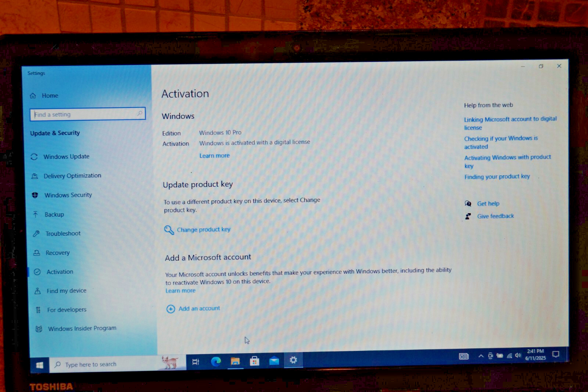Image resolution: width=588 pixels, height=392 pixels.
Task: Open Microsoft Store from taskbar
Action: (254, 361)
